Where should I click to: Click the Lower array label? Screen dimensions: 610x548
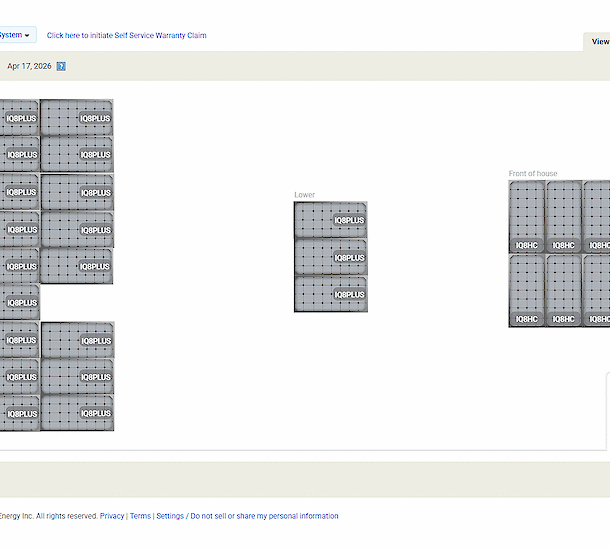coord(304,195)
